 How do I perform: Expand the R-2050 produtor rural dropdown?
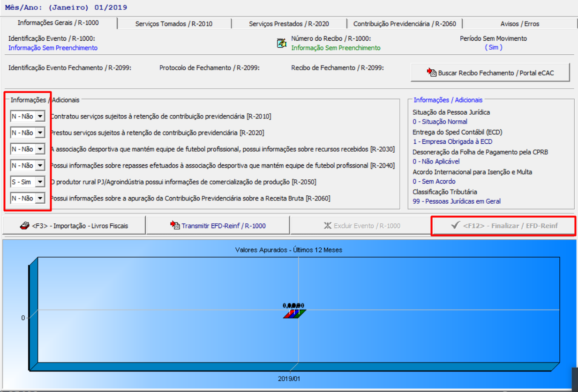pyautogui.click(x=40, y=182)
